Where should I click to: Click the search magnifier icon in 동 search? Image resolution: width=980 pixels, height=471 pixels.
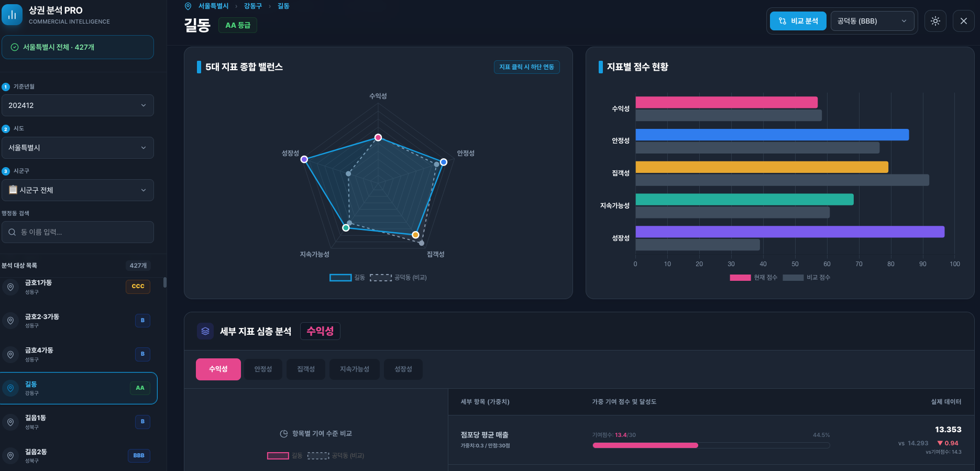click(12, 232)
